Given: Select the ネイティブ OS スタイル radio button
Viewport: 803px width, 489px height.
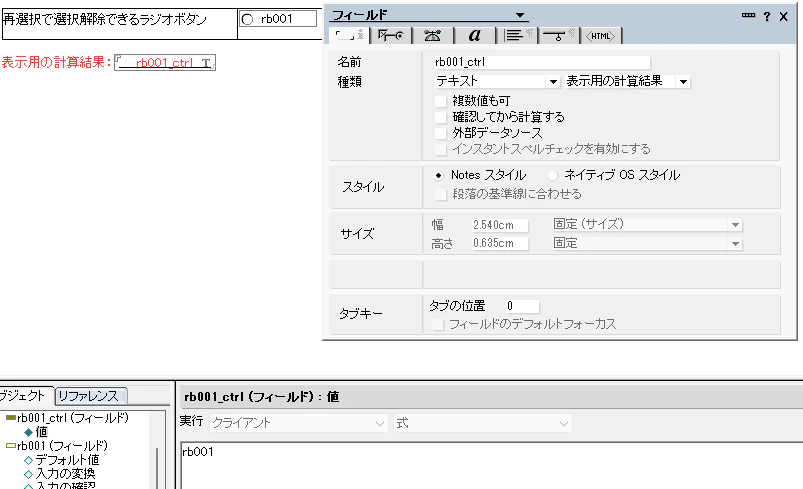Looking at the screenshot, I should (x=552, y=176).
